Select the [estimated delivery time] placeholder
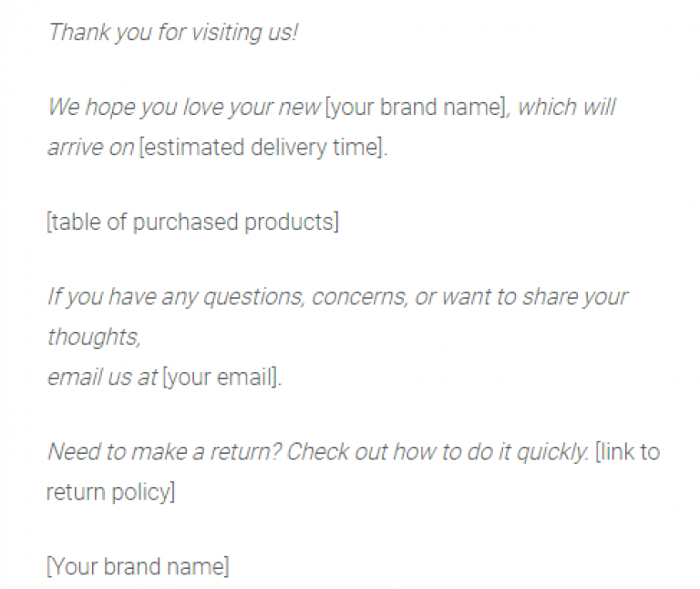The width and height of the screenshot is (700, 589). (x=262, y=147)
